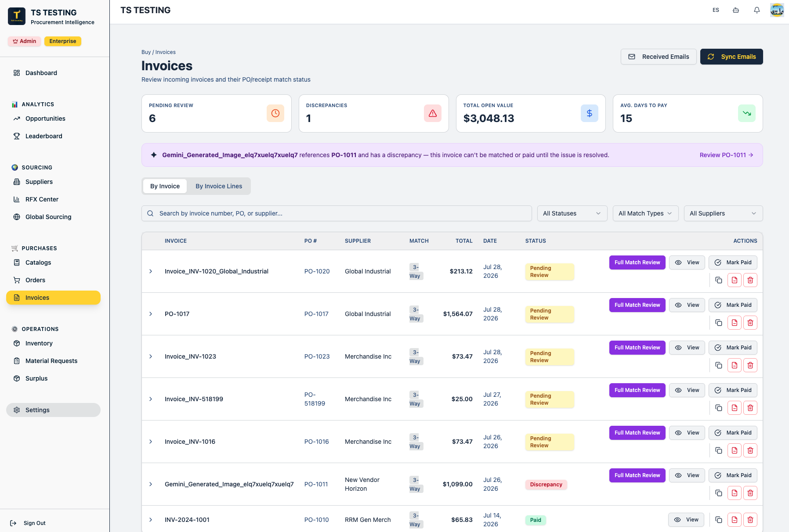Open the notifications bell

tap(756, 10)
